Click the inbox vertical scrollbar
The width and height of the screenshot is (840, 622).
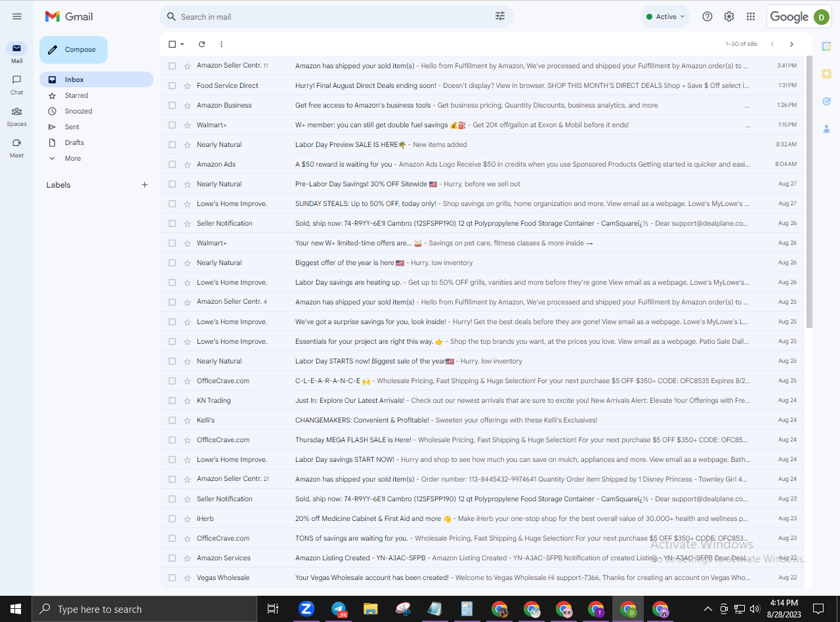pyautogui.click(x=809, y=192)
